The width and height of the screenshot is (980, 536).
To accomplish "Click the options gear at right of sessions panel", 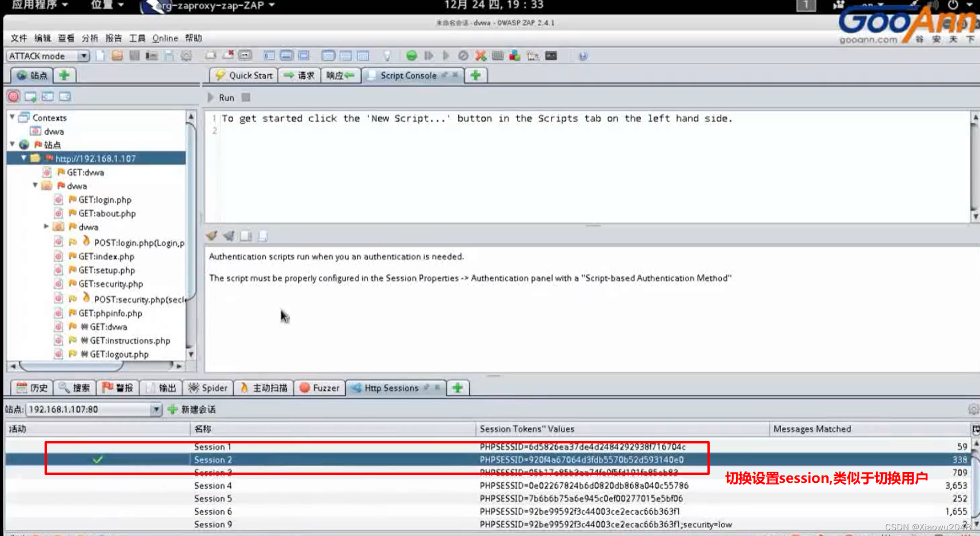I will pyautogui.click(x=973, y=409).
